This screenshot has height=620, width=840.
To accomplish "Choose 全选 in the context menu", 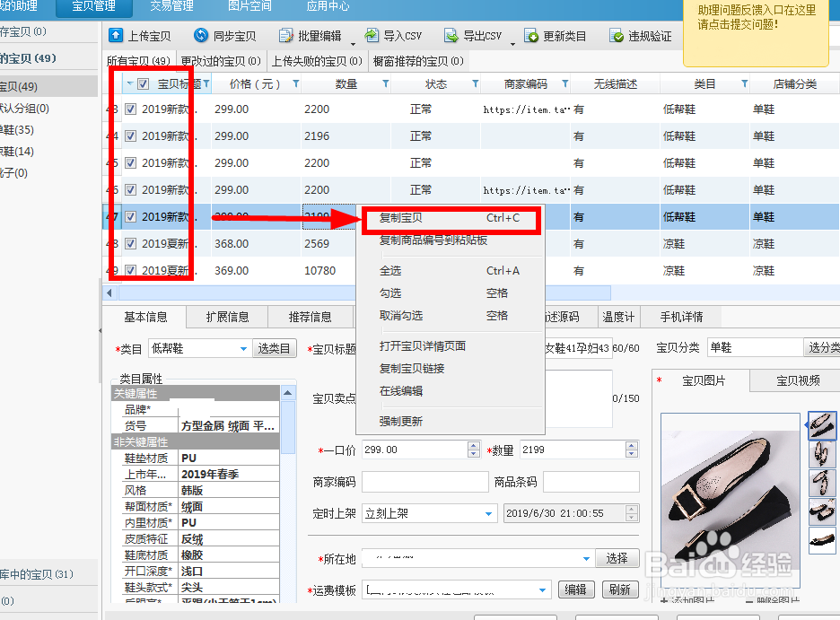I will tap(450, 271).
